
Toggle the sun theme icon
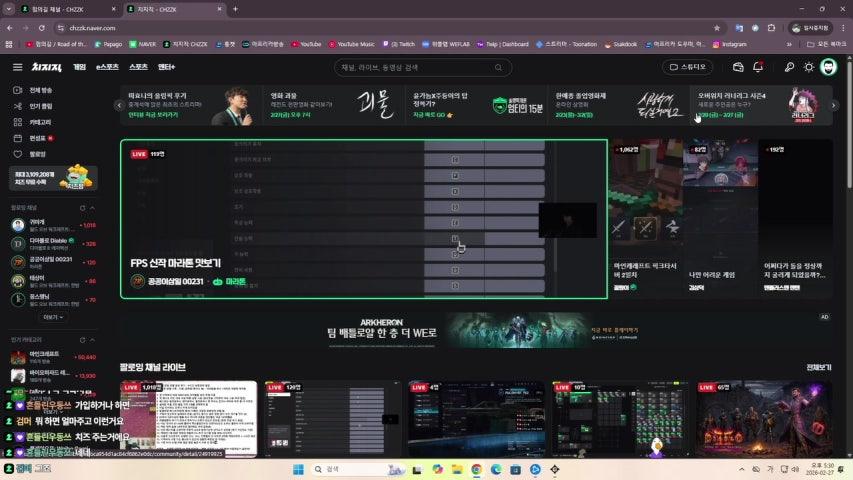pyautogui.click(x=809, y=67)
